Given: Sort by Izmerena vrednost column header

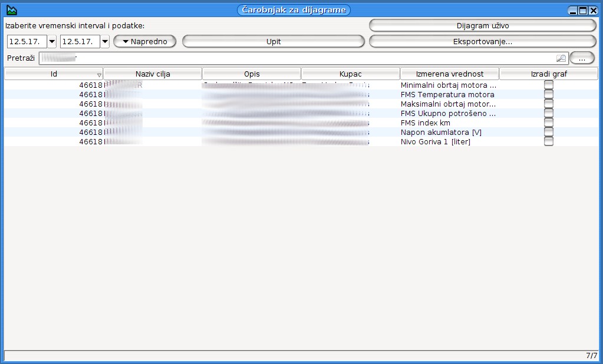Looking at the screenshot, I should point(449,74).
